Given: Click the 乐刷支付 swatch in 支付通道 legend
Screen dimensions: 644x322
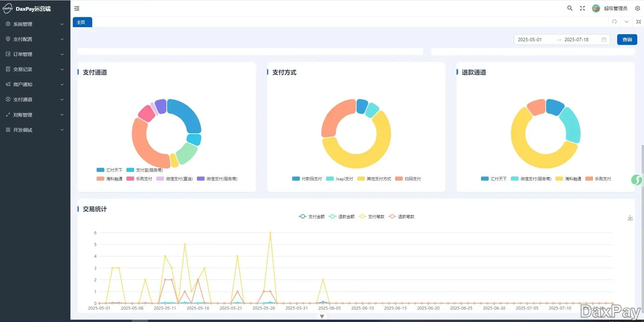Looking at the screenshot, I should click(130, 179).
